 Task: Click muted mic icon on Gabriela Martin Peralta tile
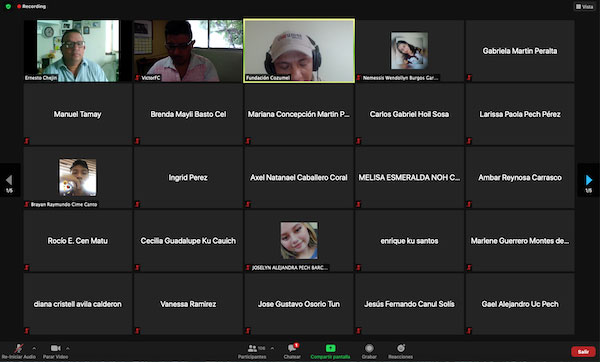coord(469,78)
